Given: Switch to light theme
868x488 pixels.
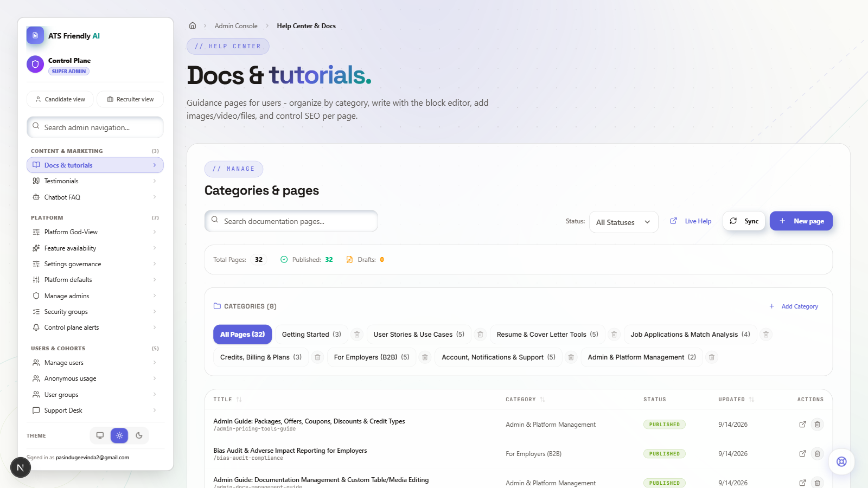Looking at the screenshot, I should coord(119,435).
